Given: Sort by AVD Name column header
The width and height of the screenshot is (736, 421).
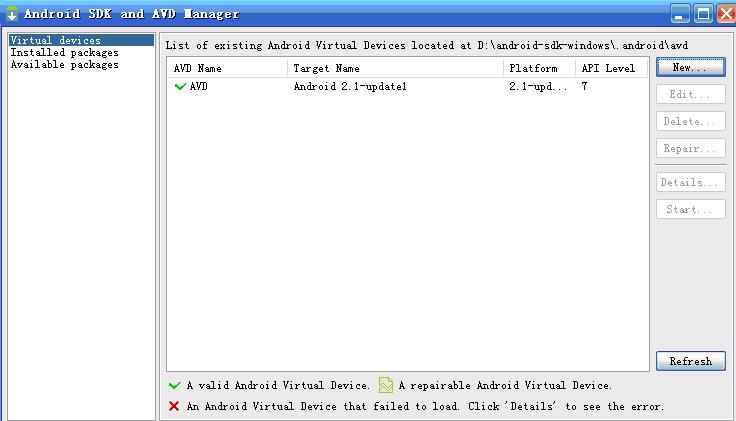Looking at the screenshot, I should pyautogui.click(x=228, y=69).
